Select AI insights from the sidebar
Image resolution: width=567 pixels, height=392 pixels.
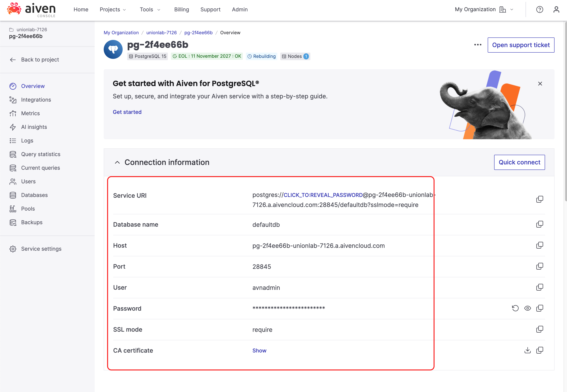34,127
